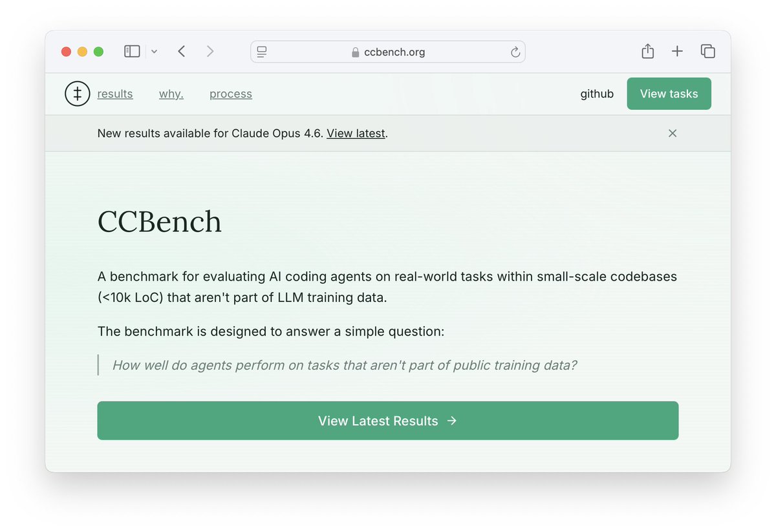Dismiss the new results banner with the X
Screen dimensions: 776x532
click(673, 133)
